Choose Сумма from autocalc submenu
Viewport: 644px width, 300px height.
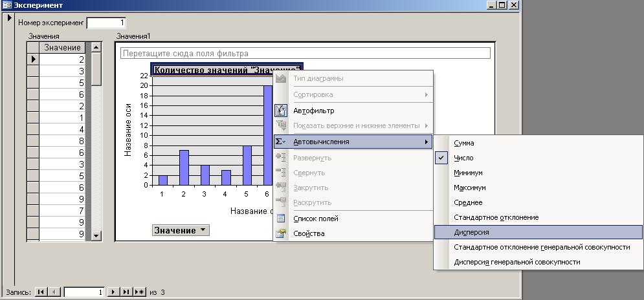pyautogui.click(x=538, y=144)
